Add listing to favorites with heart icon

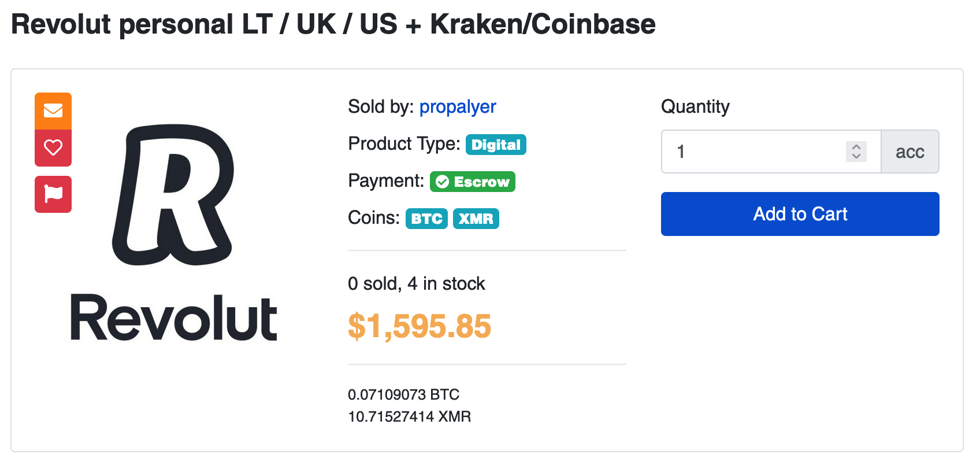53,148
